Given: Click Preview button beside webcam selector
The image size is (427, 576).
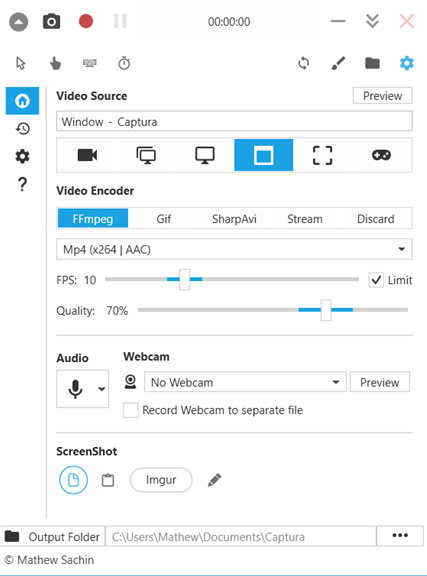Looking at the screenshot, I should [380, 382].
